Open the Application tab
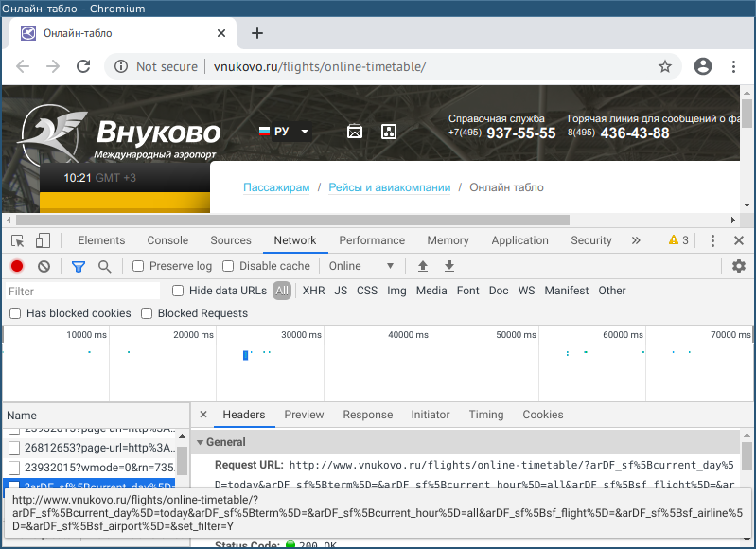Viewport: 756px width, 549px height. [x=519, y=240]
